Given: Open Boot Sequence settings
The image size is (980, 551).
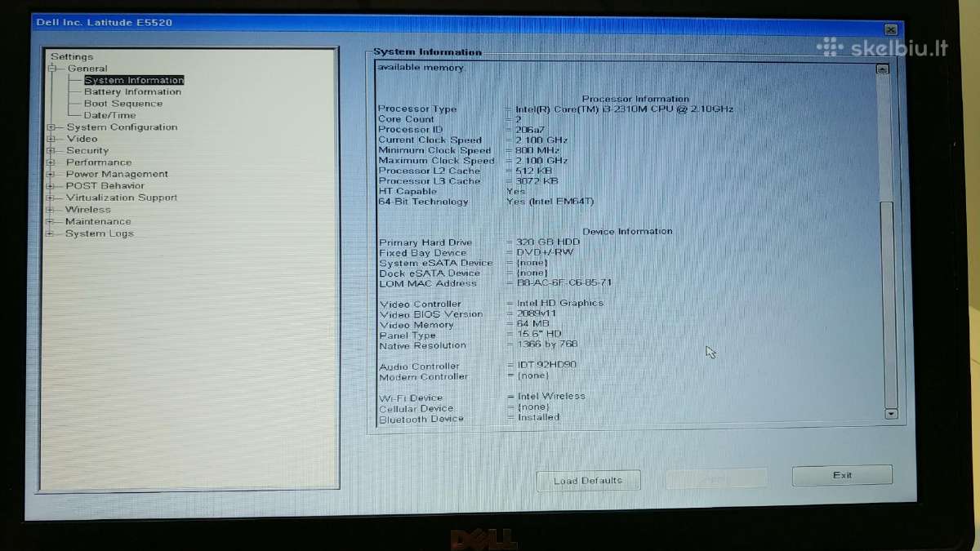Looking at the screenshot, I should (123, 104).
